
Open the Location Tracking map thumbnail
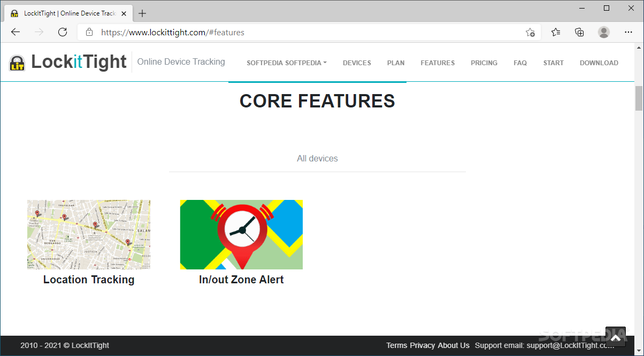click(x=89, y=235)
